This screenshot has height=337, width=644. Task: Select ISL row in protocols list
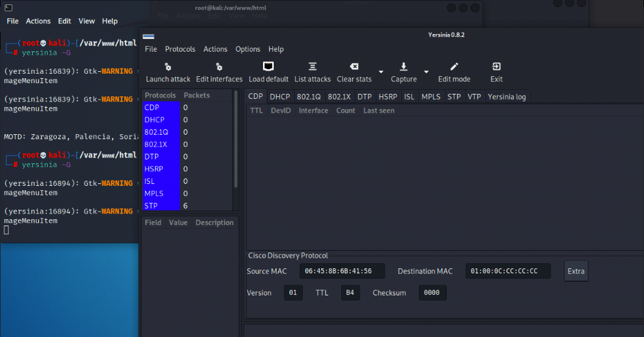point(187,181)
